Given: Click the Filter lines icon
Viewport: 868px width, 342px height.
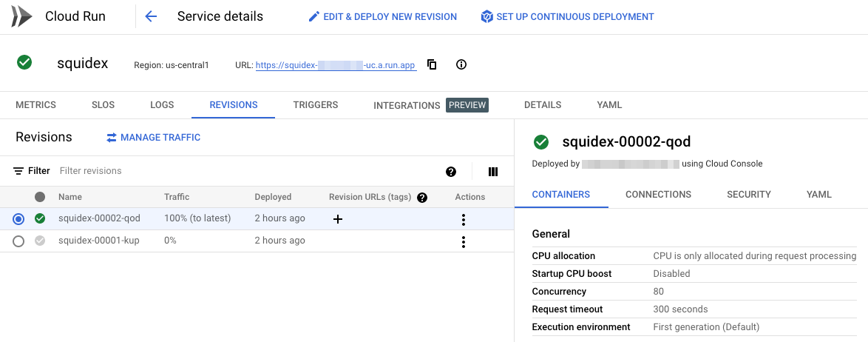Looking at the screenshot, I should click(x=18, y=171).
